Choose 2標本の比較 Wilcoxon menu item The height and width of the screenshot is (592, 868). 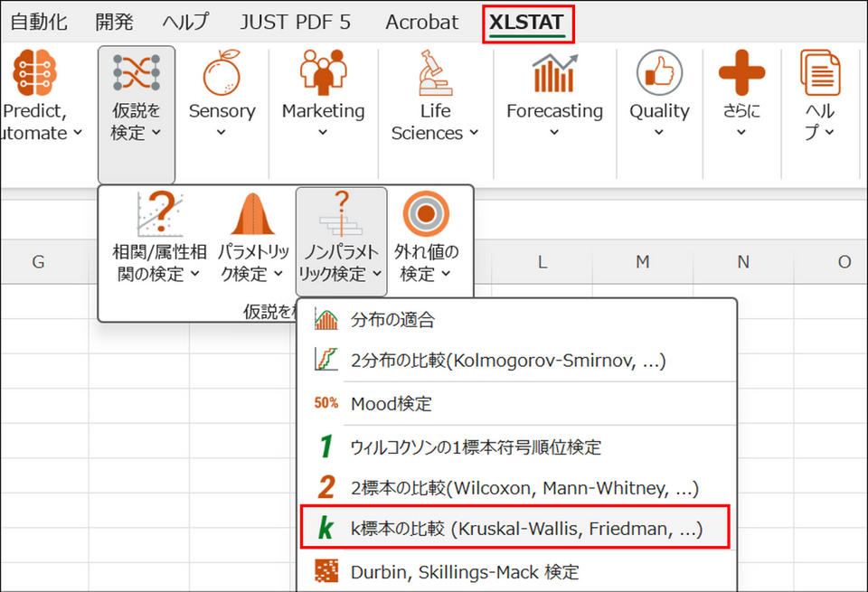[524, 488]
